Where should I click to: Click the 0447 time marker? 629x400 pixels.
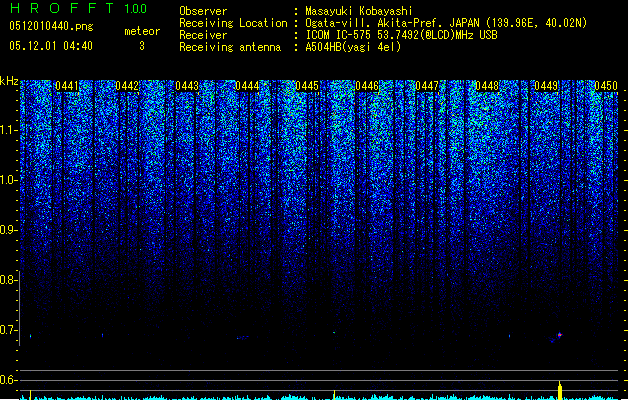point(427,86)
